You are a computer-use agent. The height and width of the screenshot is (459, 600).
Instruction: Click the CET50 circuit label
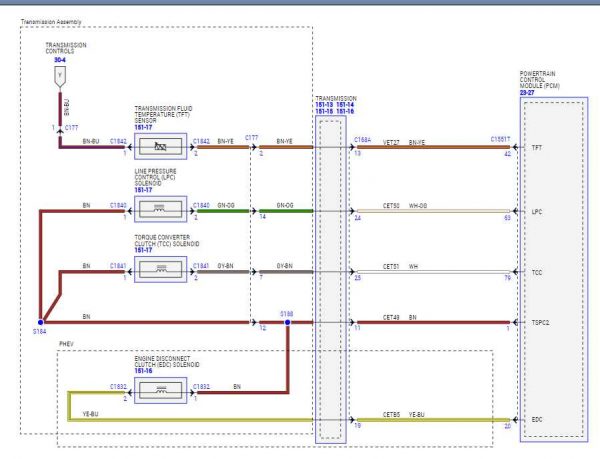[x=391, y=206]
